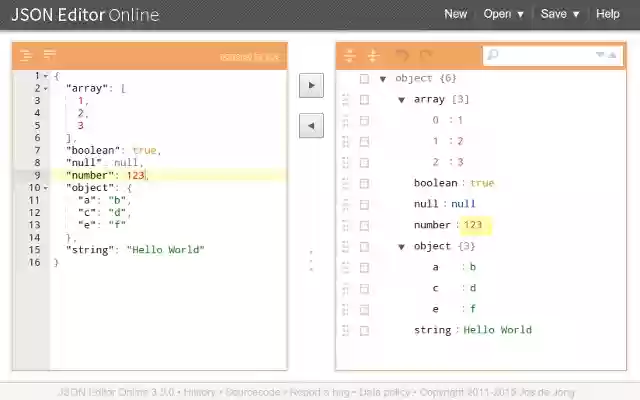640x400 pixels.
Task: Click the compact JSON icon in code editor
Action: click(50, 54)
